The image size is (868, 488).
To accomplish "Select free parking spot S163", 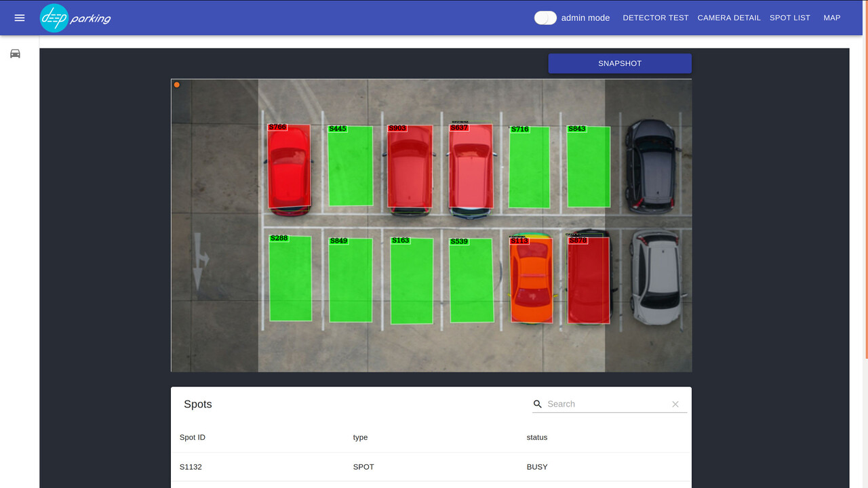I will click(x=412, y=281).
